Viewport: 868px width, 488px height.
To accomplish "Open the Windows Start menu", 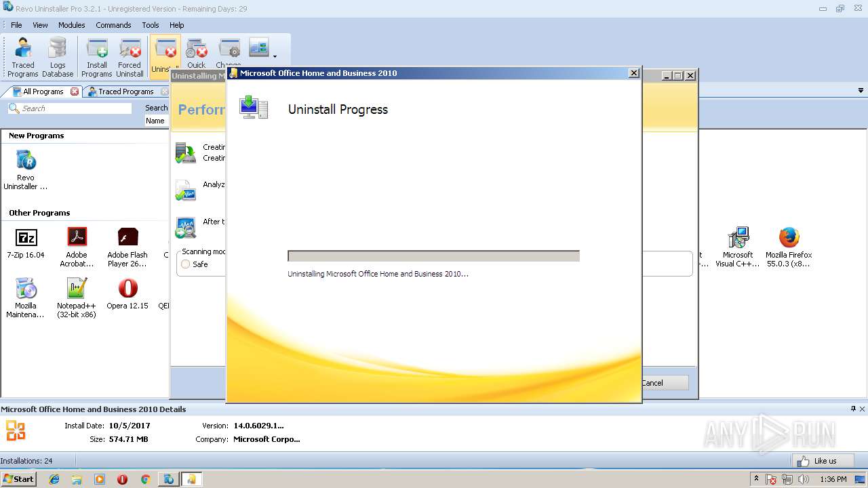I will click(18, 479).
